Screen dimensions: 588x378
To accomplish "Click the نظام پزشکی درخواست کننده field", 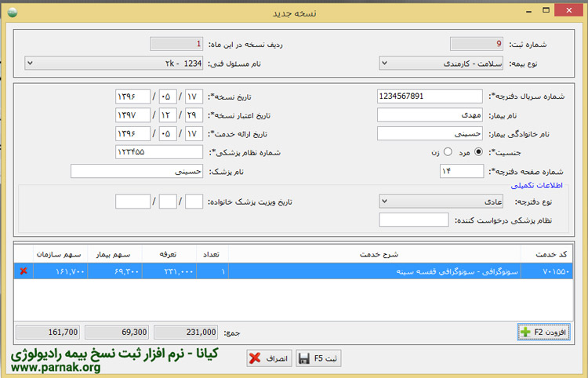I will 401,220.
